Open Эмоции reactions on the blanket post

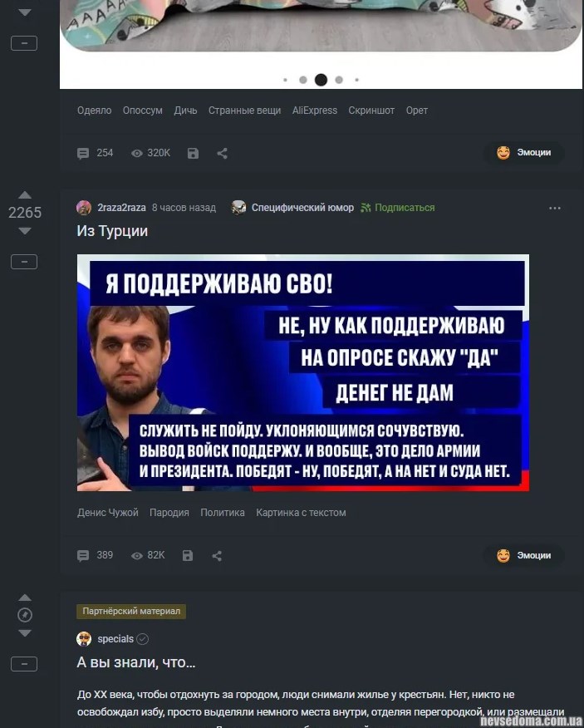coord(524,153)
